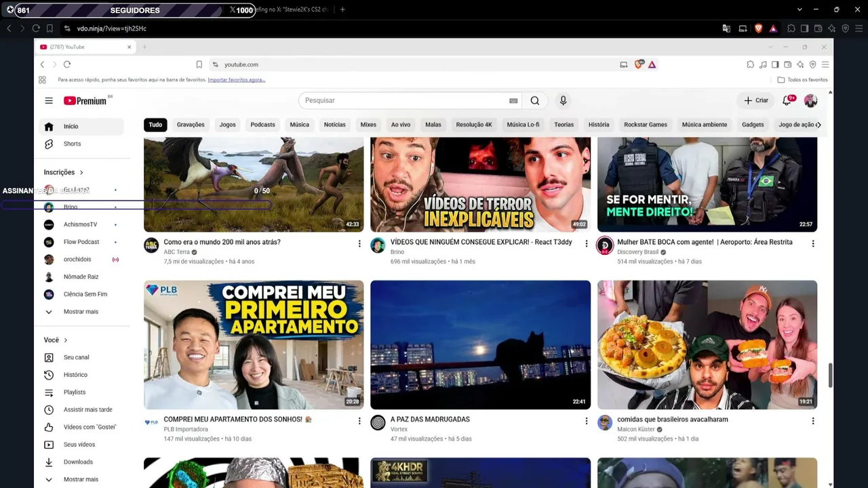
Task: Click the YouTube Premium logo
Action: 85,101
